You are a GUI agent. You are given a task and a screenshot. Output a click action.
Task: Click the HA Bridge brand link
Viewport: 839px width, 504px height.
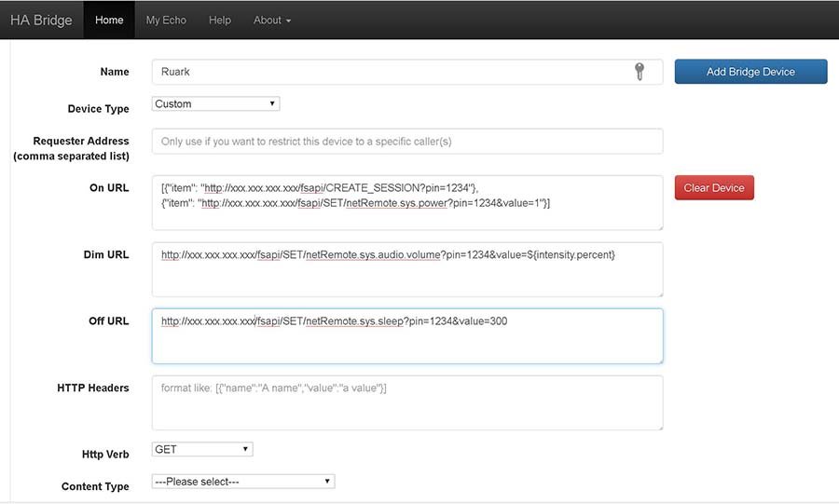41,20
